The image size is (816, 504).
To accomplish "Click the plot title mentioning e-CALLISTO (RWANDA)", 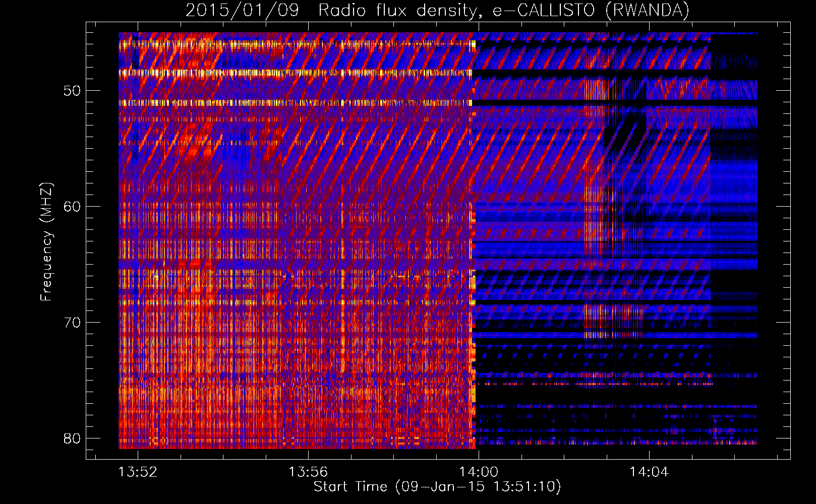I will tap(437, 10).
